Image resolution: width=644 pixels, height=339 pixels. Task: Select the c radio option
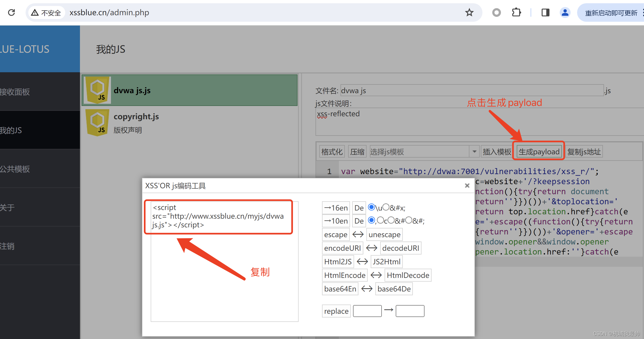pyautogui.click(x=380, y=220)
